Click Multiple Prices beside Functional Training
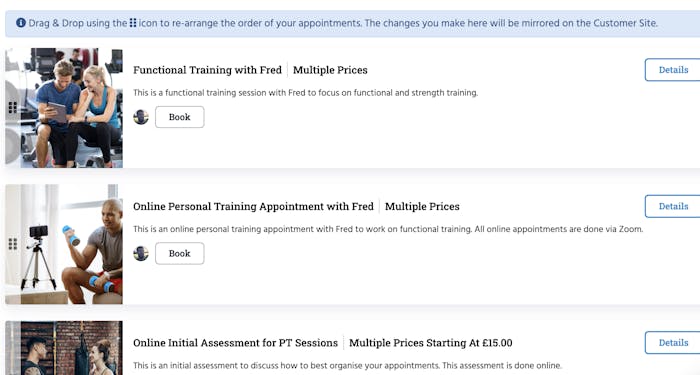Image resolution: width=700 pixels, height=375 pixels. click(x=330, y=70)
